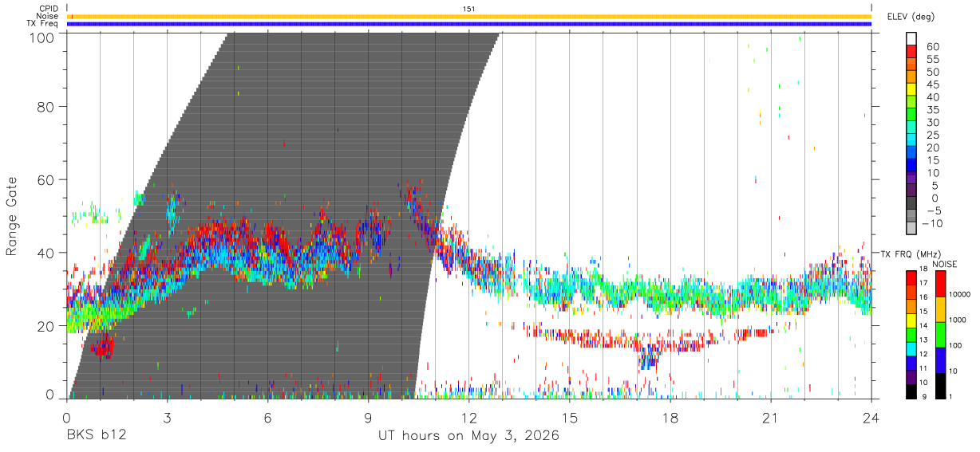Click the TX FRQ (MHz) colorbar title
Image resolution: width=980 pixels, height=452 pixels.
click(x=911, y=254)
